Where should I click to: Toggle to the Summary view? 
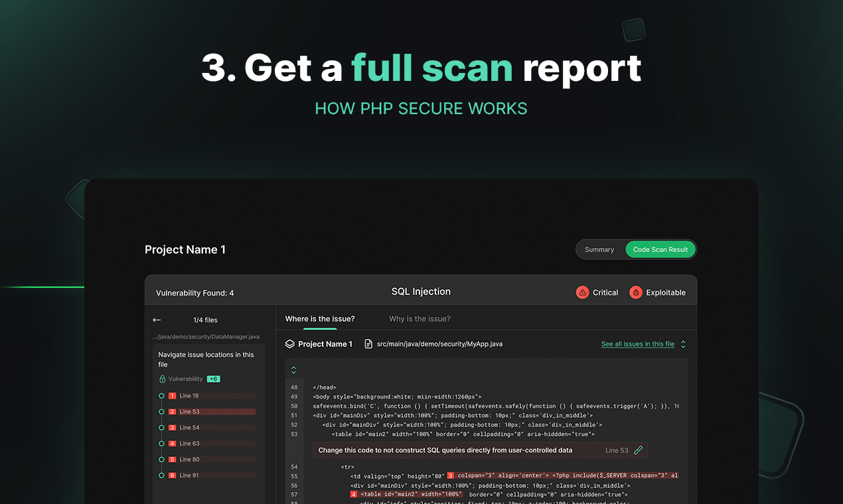[x=600, y=249]
